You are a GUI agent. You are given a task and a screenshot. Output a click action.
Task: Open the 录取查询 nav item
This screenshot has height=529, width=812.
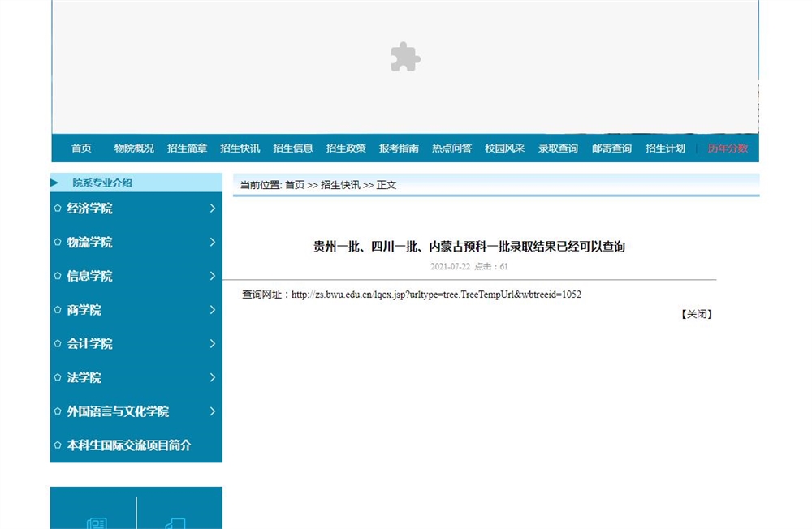point(558,148)
